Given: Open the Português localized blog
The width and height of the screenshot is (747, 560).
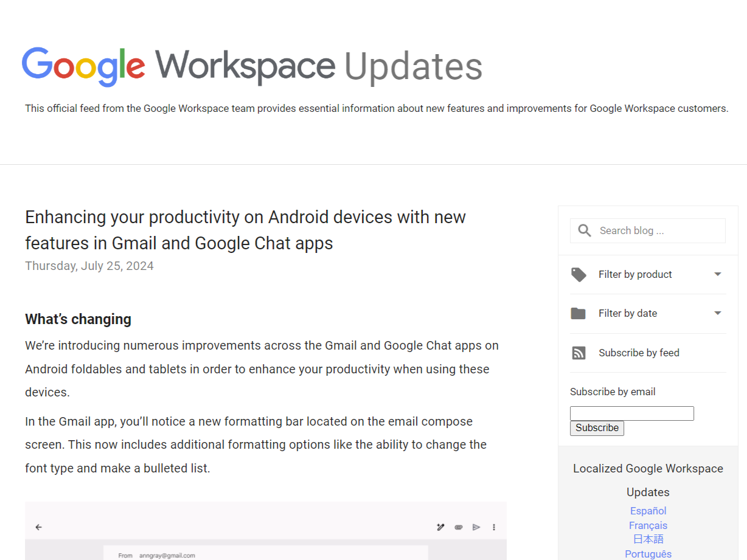Looking at the screenshot, I should point(648,554).
